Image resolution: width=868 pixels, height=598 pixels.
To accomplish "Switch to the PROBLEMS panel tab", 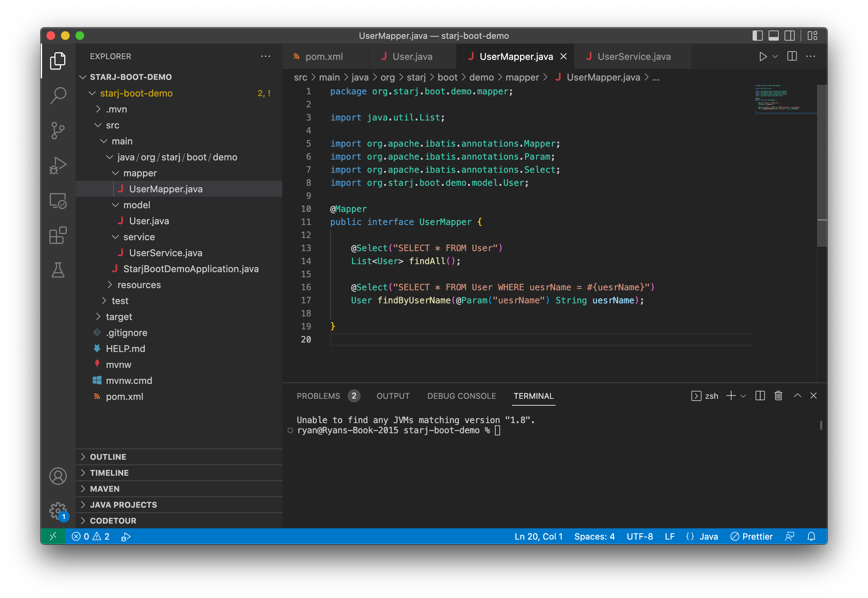I will 318,396.
